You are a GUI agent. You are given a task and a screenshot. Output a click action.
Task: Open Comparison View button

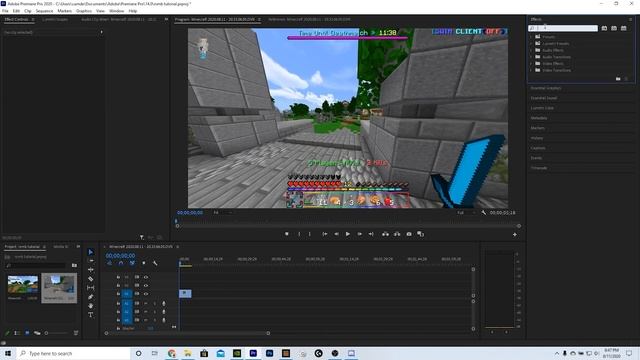pos(420,234)
